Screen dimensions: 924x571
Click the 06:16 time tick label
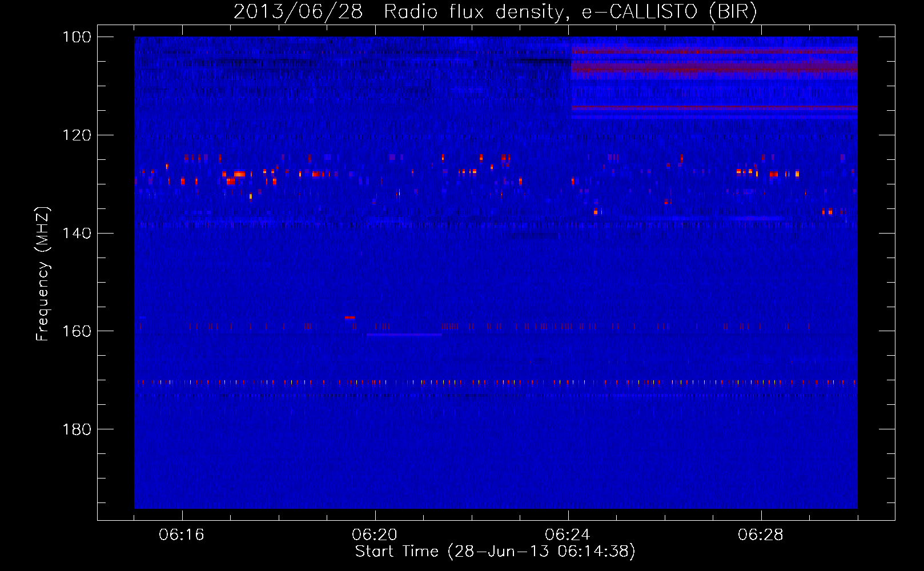point(182,535)
